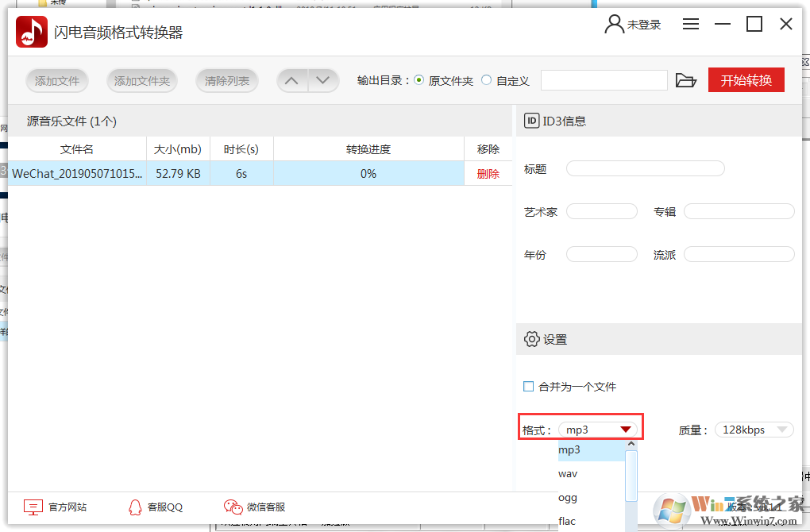The width and height of the screenshot is (810, 532).
Task: Click the 标题 title input field
Action: tap(645, 168)
